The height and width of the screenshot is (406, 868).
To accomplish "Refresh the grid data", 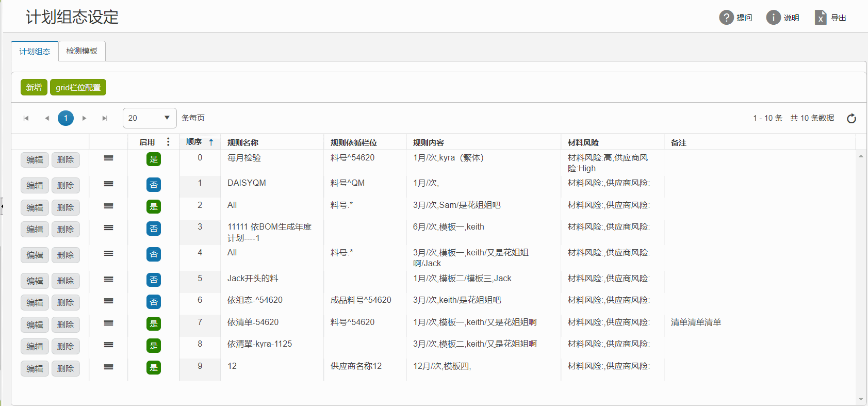I will [851, 118].
